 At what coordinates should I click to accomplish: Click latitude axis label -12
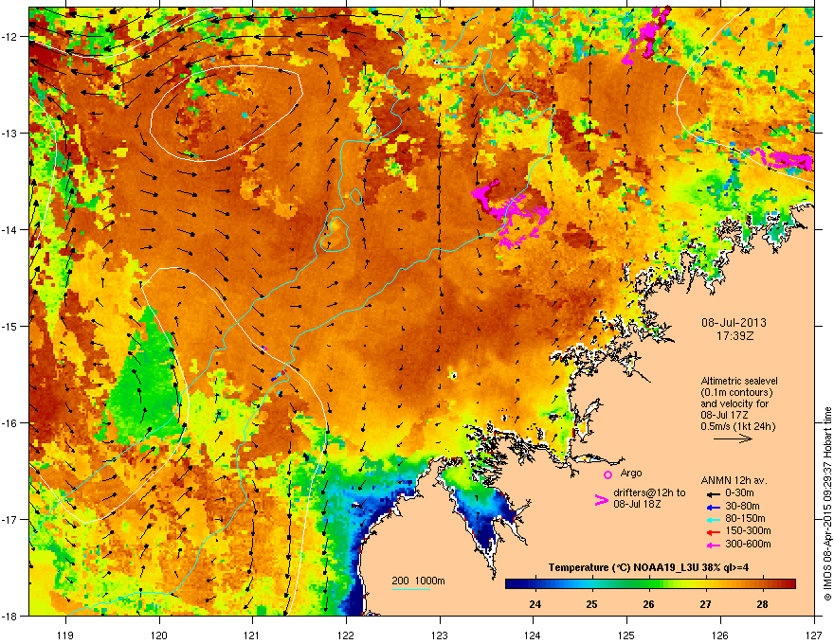click(x=10, y=37)
